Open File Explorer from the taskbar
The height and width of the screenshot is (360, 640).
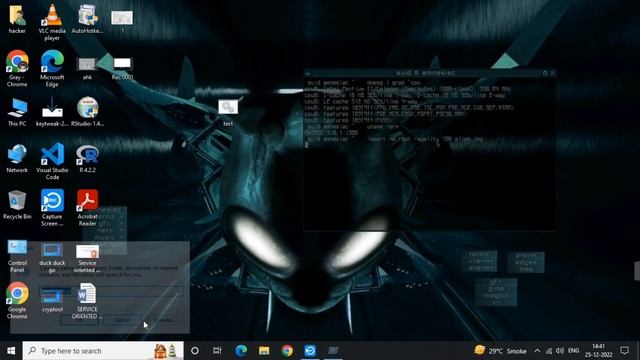click(264, 351)
